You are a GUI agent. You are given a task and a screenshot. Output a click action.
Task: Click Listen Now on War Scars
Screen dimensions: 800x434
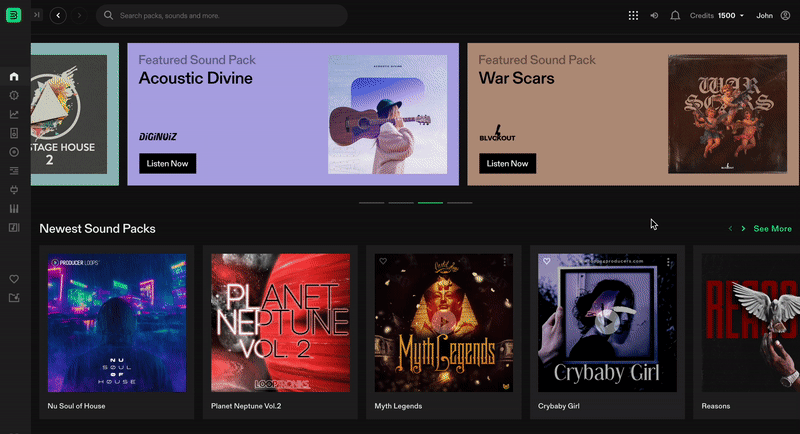tap(507, 163)
